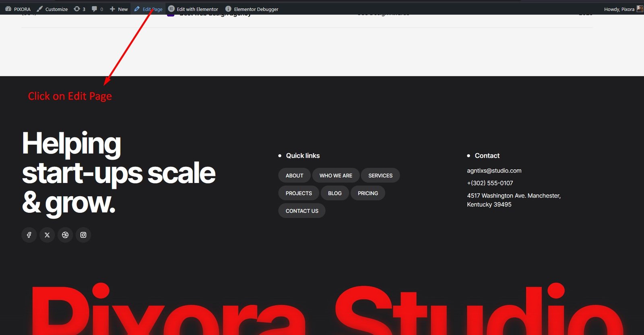
Task: Open the updates icon showing 3
Action: point(79,9)
